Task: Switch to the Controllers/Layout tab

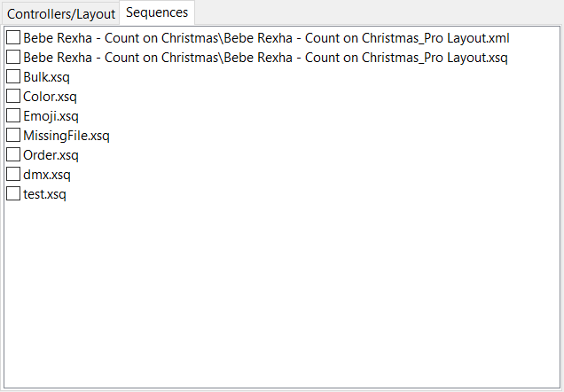Action: (x=61, y=14)
